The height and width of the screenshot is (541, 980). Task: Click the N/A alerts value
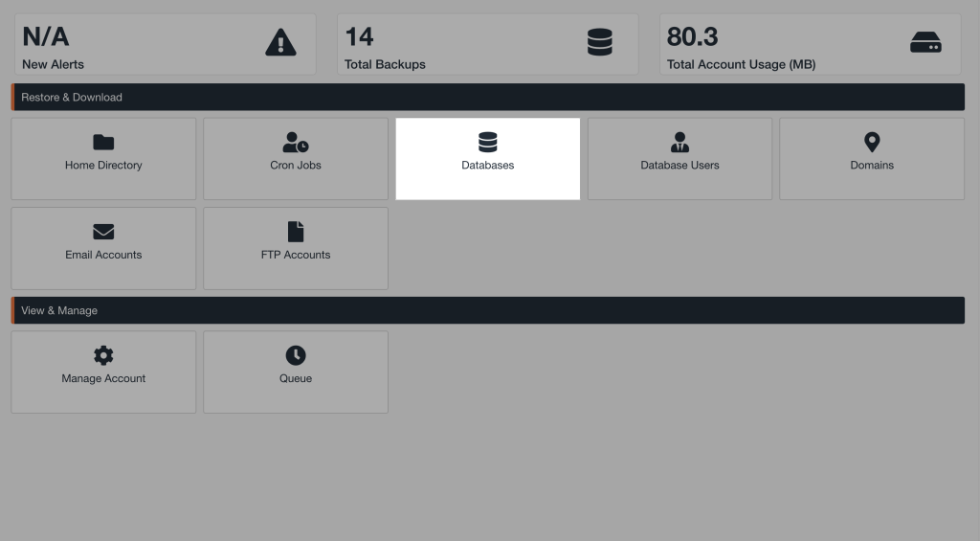point(46,37)
